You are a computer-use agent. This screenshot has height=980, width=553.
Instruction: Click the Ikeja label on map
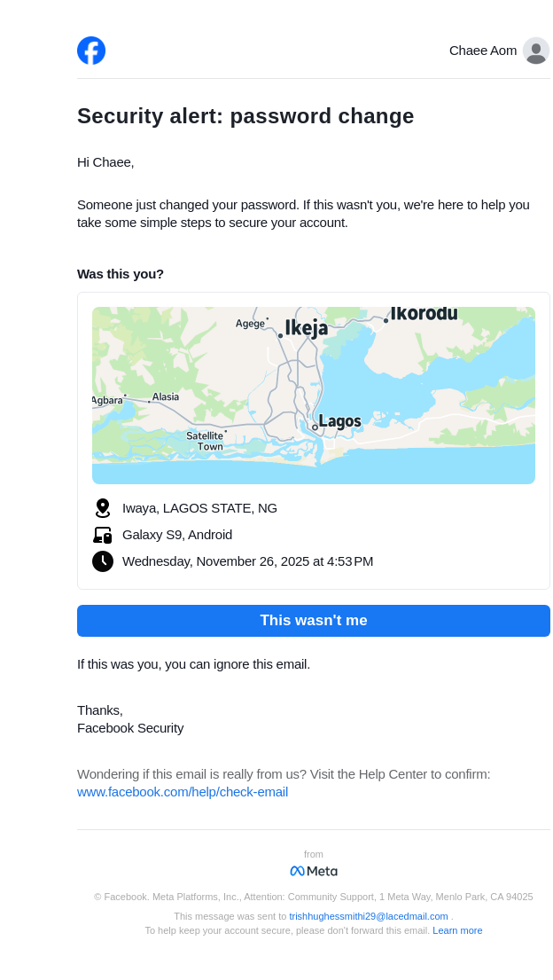306,328
